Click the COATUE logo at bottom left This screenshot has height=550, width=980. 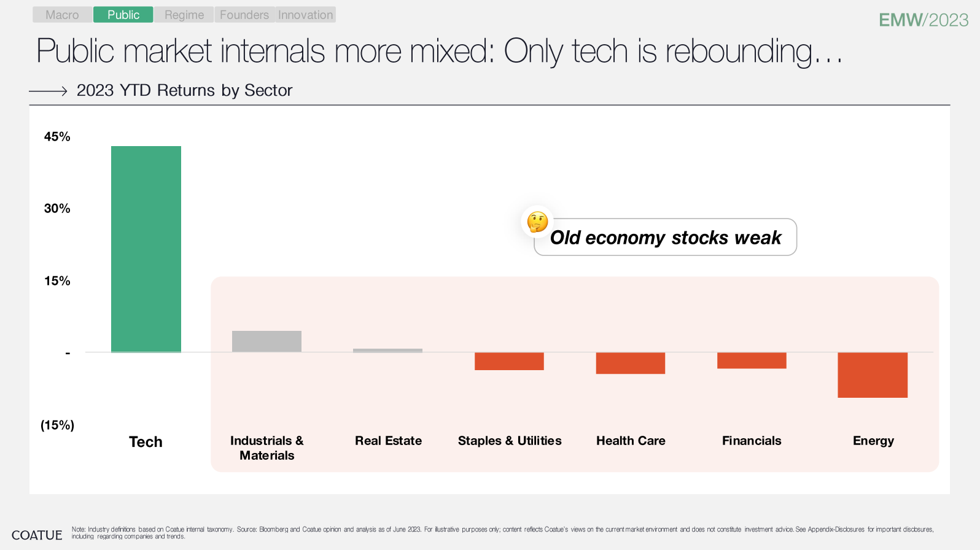pyautogui.click(x=37, y=535)
